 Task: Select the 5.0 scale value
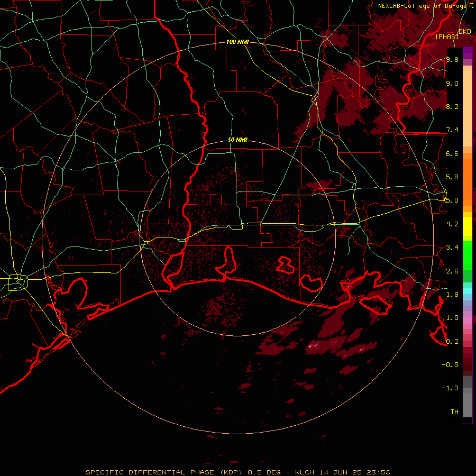(452, 200)
